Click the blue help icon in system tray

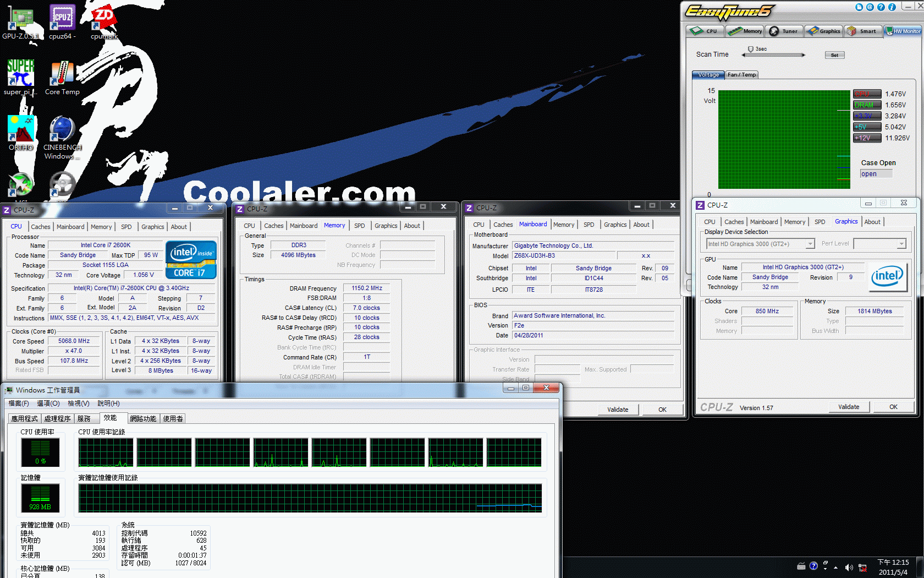[813, 566]
